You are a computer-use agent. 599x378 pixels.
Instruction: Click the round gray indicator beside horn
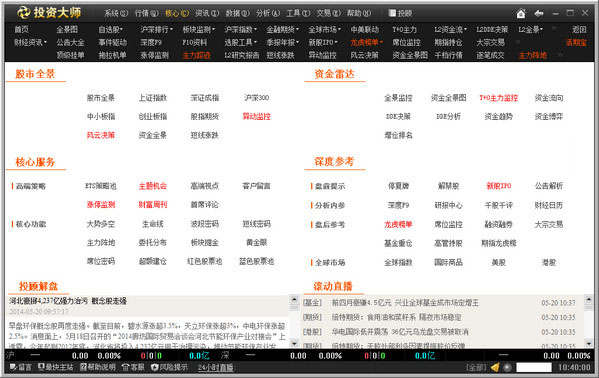click(x=507, y=367)
